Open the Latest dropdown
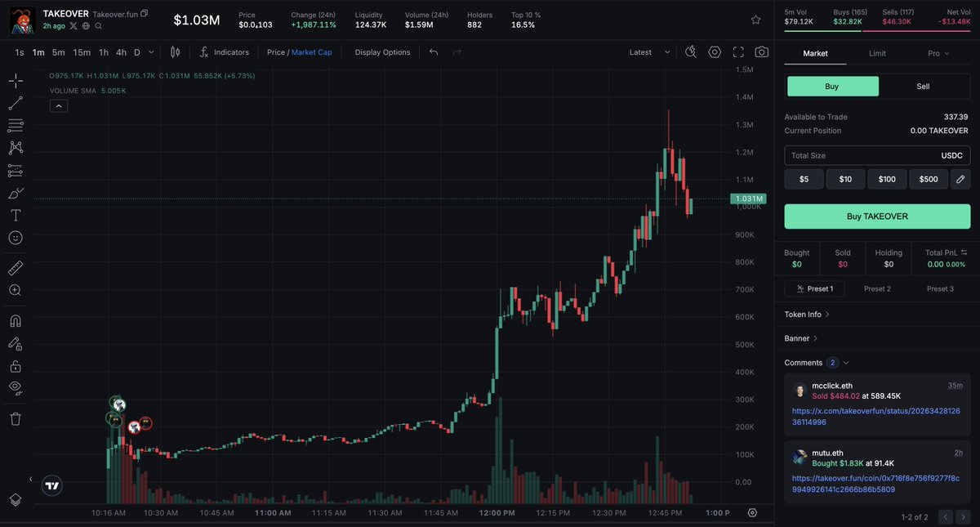980x527 pixels. click(x=650, y=52)
